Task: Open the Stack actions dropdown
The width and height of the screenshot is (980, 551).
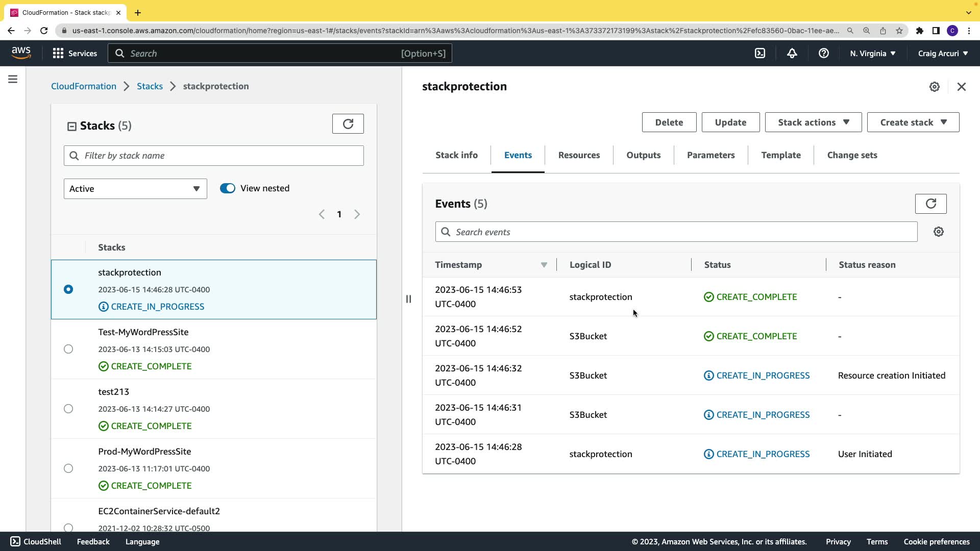Action: point(813,122)
